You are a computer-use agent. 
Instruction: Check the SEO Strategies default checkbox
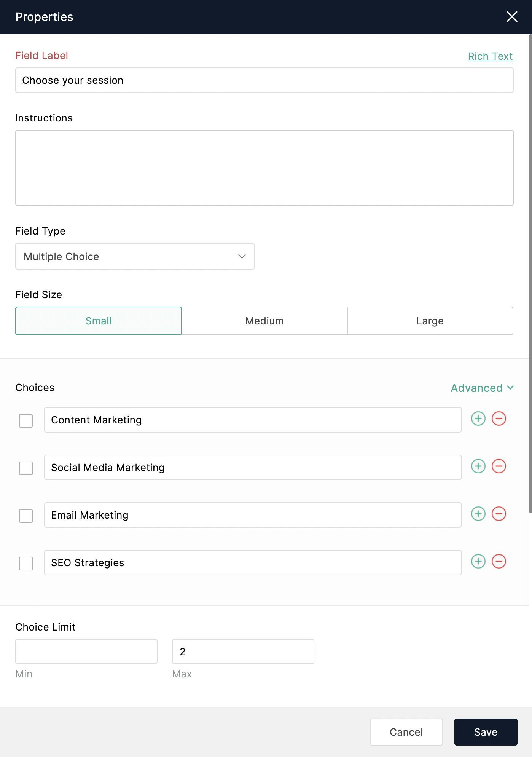pos(26,564)
